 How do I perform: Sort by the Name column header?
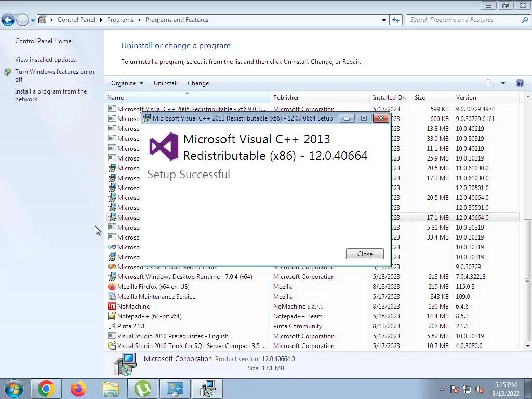tap(187, 97)
